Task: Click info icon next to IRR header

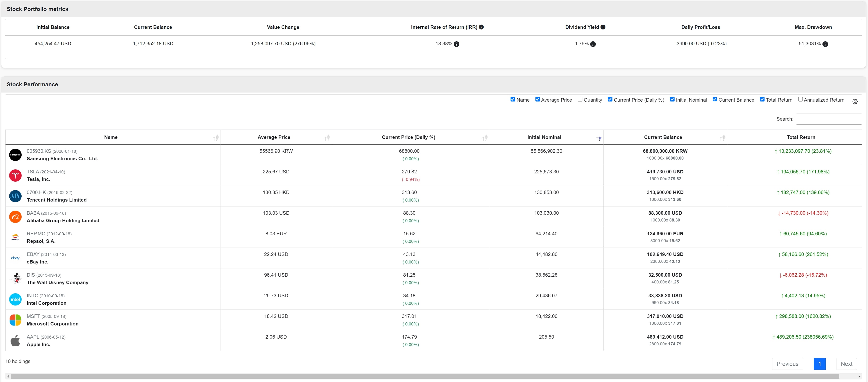Action: [481, 27]
